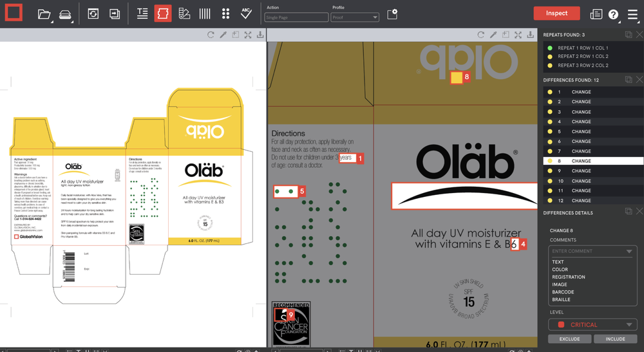Close the Differences Details panel
Viewport: 644px width, 352px height.
639,211
